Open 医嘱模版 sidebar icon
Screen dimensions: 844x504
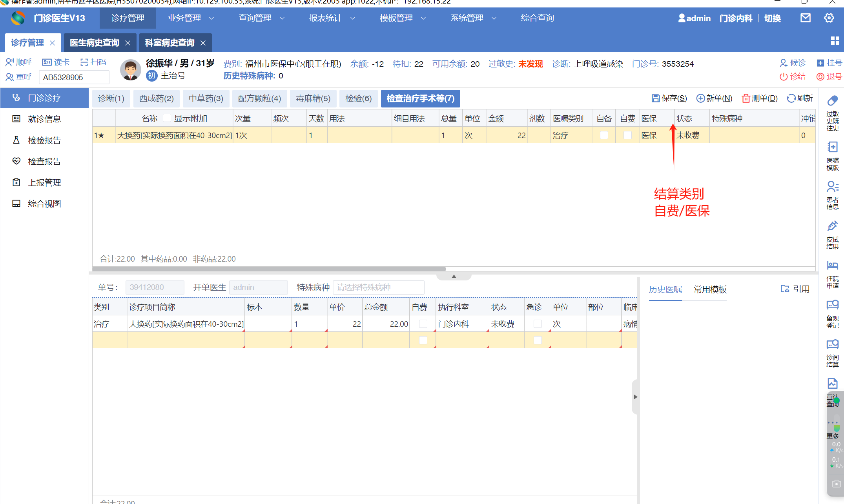832,147
